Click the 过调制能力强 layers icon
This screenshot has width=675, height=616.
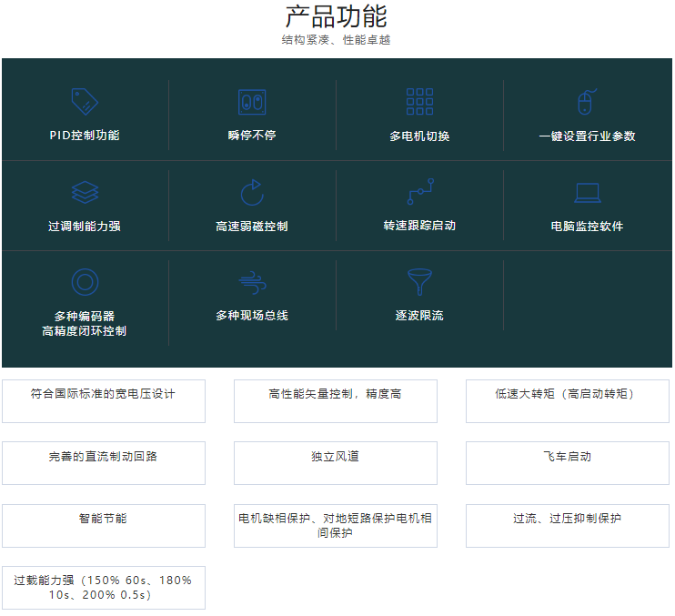pyautogui.click(x=85, y=192)
